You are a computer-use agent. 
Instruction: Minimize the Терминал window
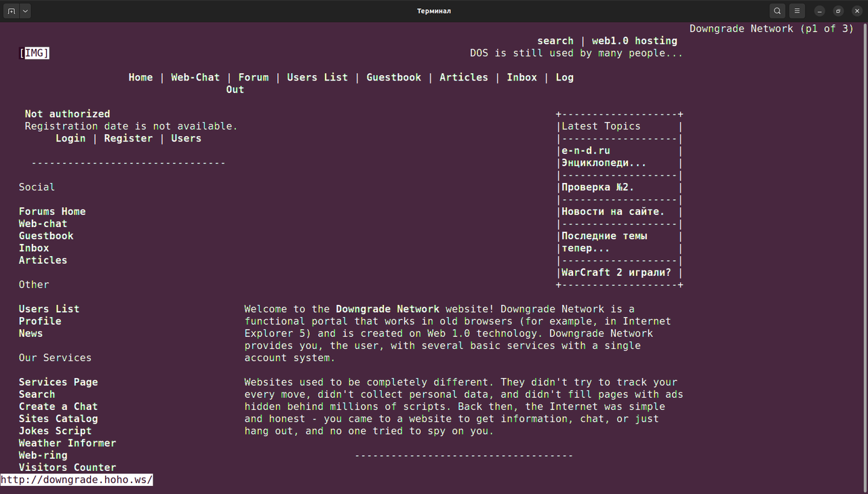[820, 11]
